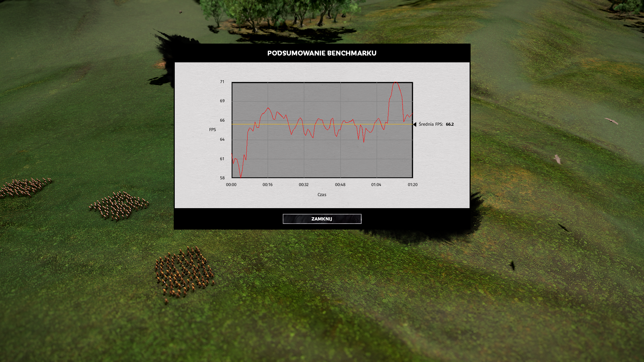The width and height of the screenshot is (644, 362).
Task: Click the Średnia FPS 66.2 label
Action: click(436, 124)
